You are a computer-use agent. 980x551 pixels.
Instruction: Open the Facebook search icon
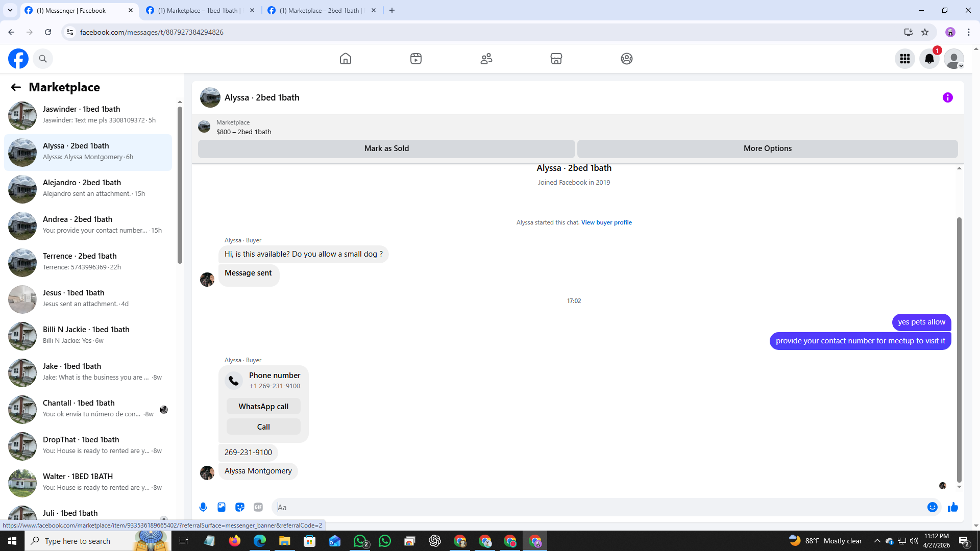point(43,59)
